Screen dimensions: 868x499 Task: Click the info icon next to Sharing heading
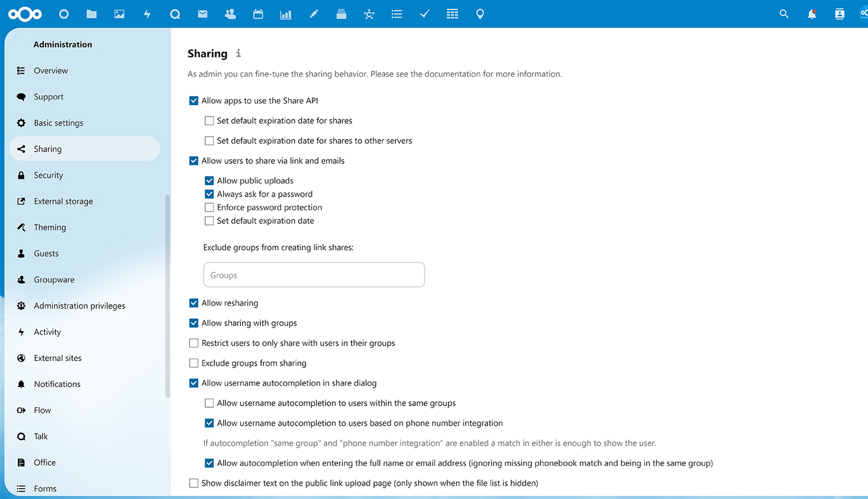click(x=238, y=53)
